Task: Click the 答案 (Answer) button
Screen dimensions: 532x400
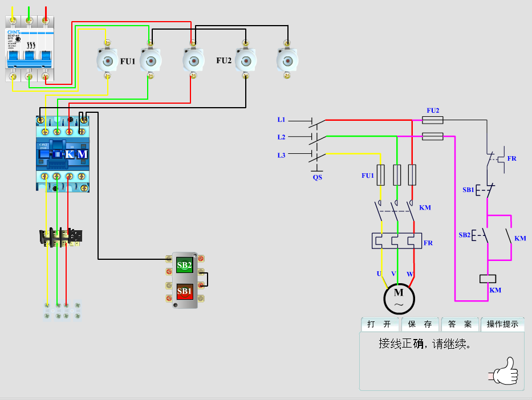Action: click(x=460, y=324)
